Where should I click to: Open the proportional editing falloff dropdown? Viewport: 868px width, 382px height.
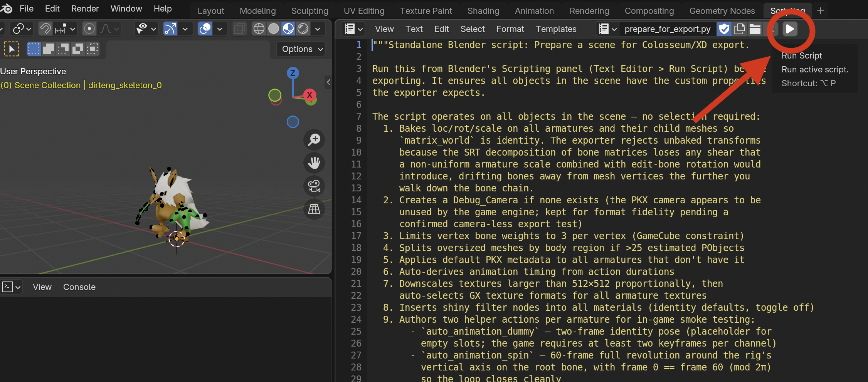(110, 28)
